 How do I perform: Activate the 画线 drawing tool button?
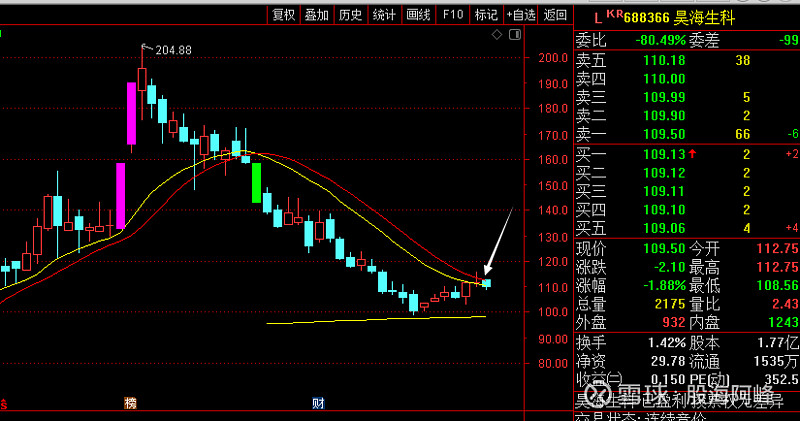418,15
